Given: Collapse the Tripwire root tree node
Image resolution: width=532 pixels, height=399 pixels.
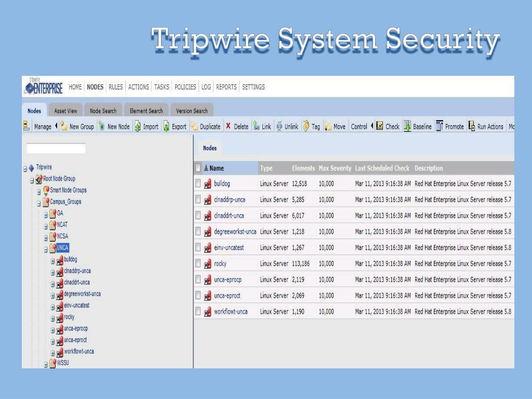Looking at the screenshot, I should pyautogui.click(x=25, y=169).
